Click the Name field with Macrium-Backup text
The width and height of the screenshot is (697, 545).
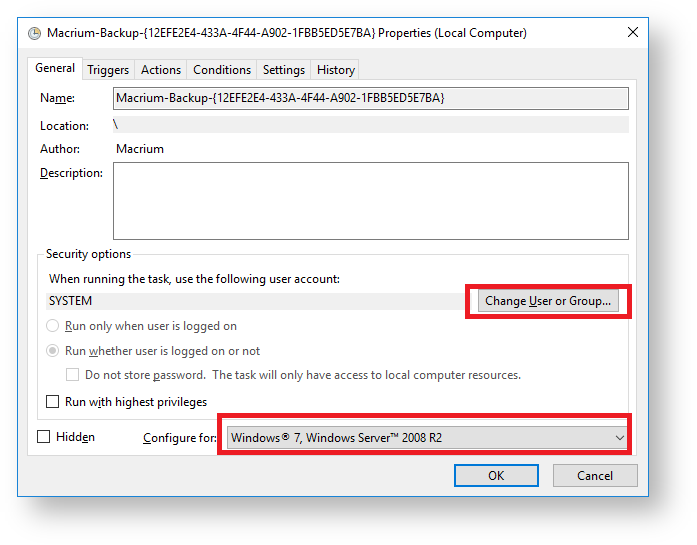pos(370,98)
